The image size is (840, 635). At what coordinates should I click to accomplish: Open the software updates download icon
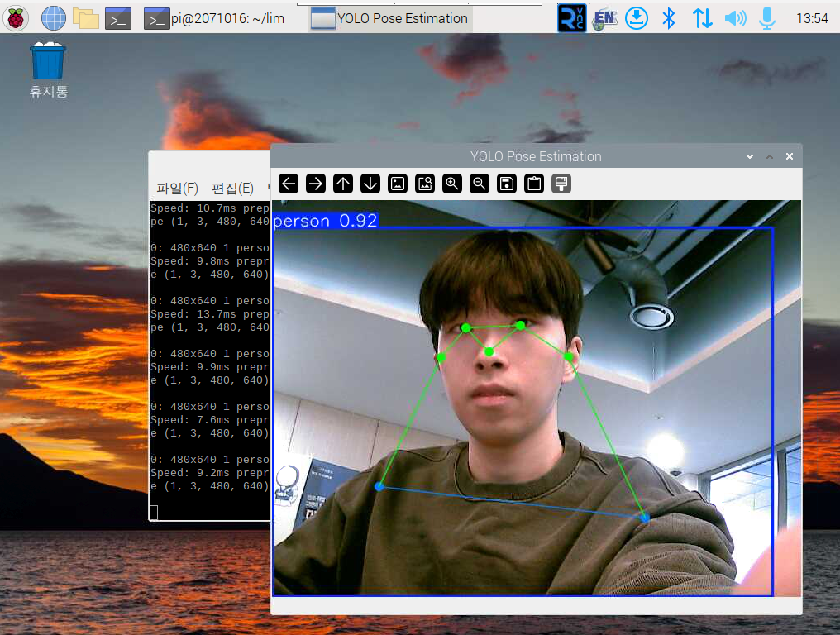point(637,18)
